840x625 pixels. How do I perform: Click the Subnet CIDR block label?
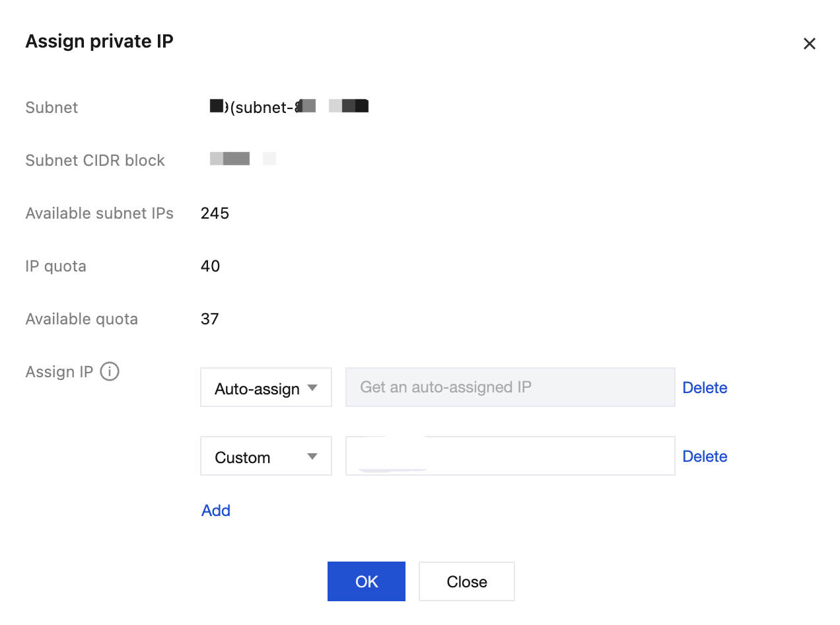click(95, 161)
